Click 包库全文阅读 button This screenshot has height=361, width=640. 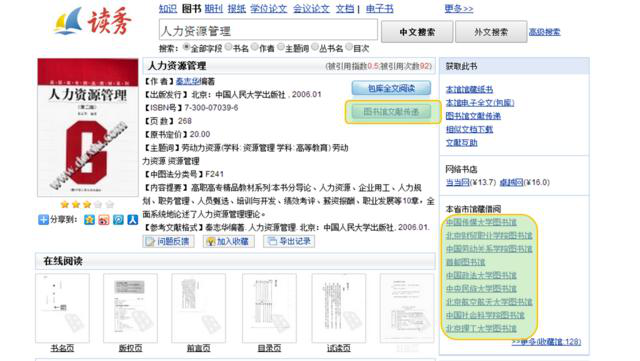pyautogui.click(x=391, y=88)
